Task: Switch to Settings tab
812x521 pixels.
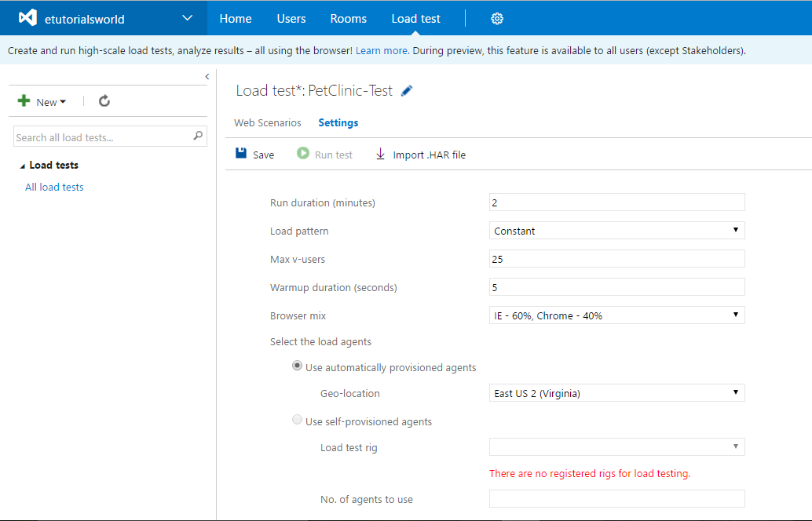Action: 338,122
